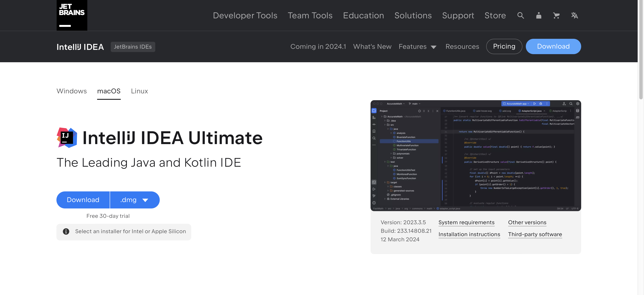Viewport: 644px width, 295px height.
Task: Click the info icon beside installer note
Action: click(66, 231)
